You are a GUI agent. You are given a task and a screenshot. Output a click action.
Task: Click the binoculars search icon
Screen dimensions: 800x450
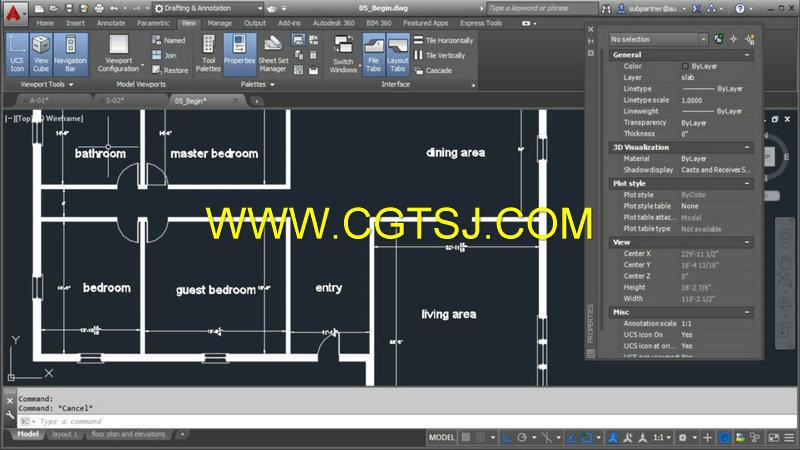tap(606, 9)
